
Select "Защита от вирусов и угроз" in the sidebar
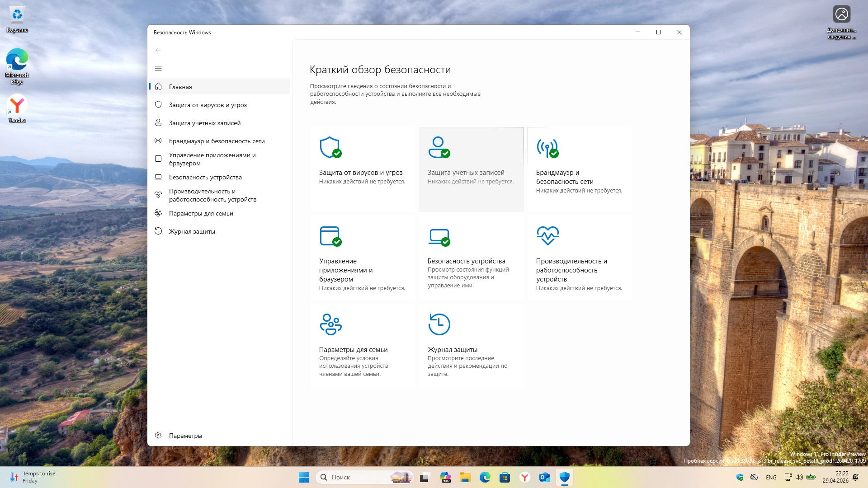(208, 105)
